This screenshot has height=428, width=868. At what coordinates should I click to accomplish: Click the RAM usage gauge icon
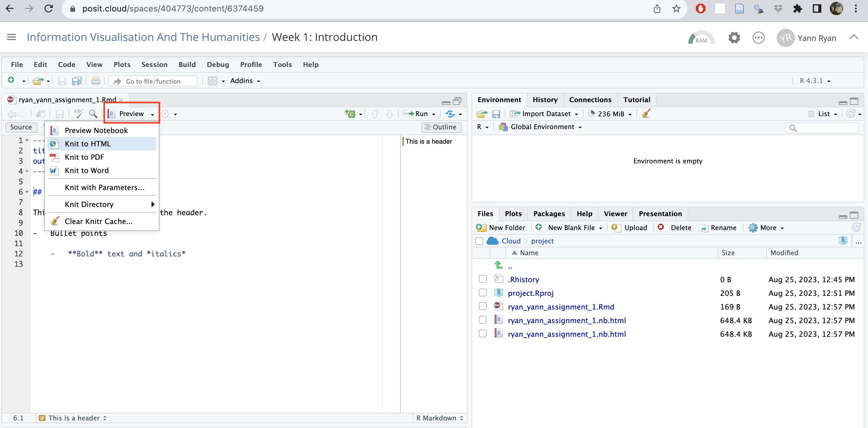(x=701, y=38)
